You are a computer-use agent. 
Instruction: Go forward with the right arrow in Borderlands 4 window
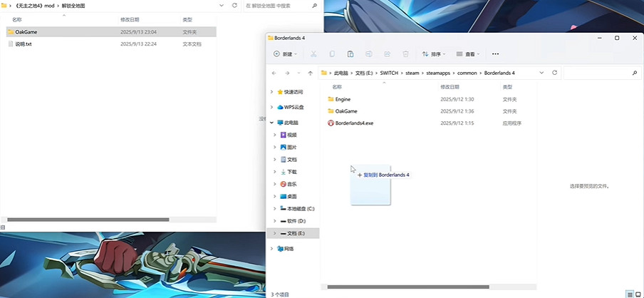(x=287, y=73)
